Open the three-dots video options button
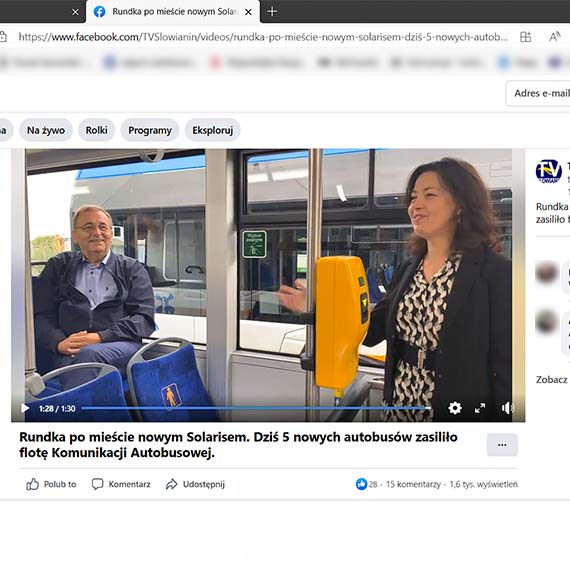The height and width of the screenshot is (570, 570). (502, 445)
